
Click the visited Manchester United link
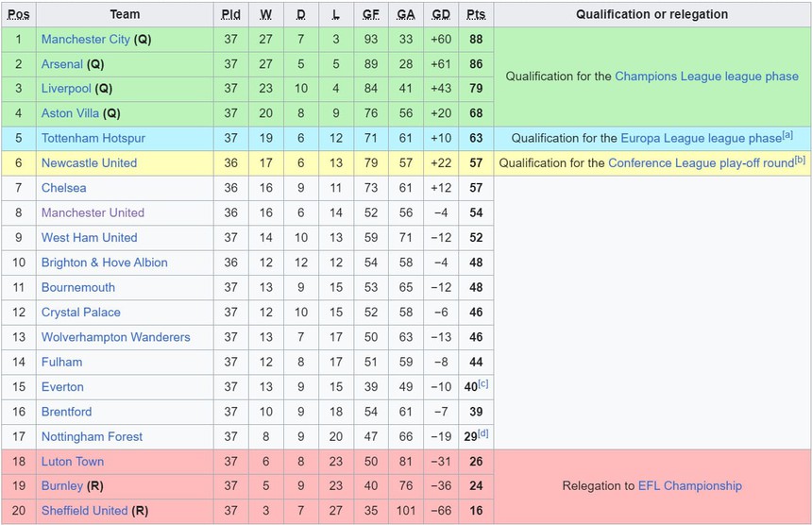(93, 212)
